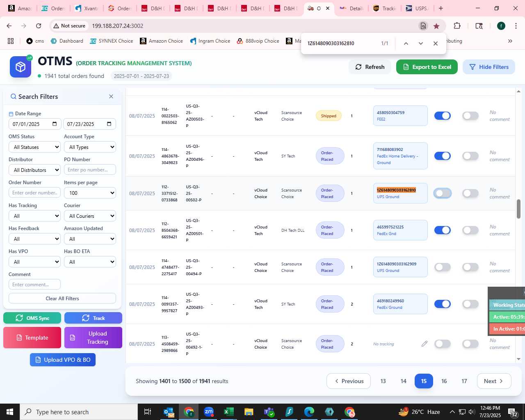Click the orders table vertical scrollbar thumb
Image resolution: width=525 pixels, height=420 pixels.
(518, 209)
